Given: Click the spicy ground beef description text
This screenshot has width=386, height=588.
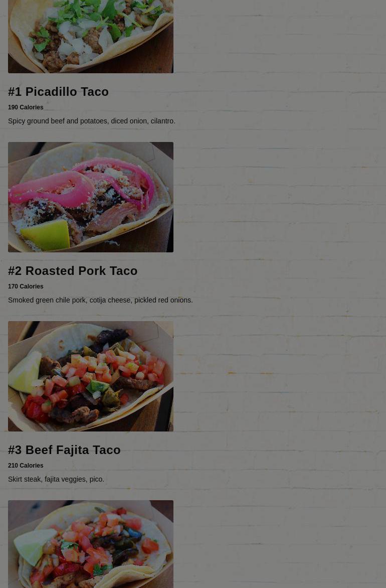Looking at the screenshot, I should click(92, 121).
